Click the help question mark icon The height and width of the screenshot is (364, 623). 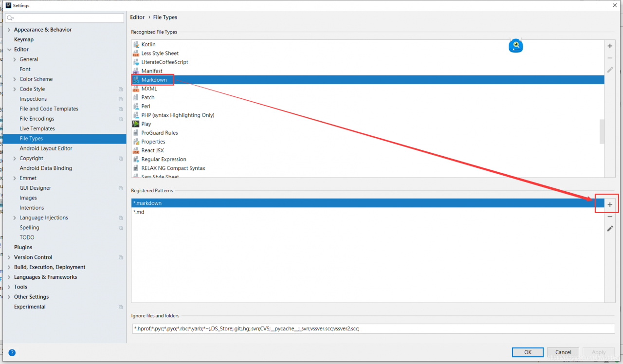pos(12,352)
